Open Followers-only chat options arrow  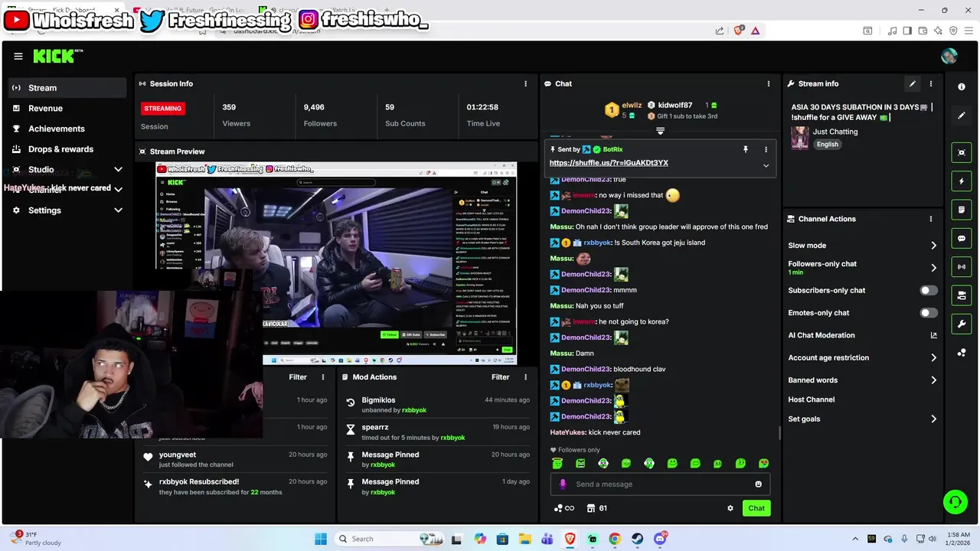(933, 268)
